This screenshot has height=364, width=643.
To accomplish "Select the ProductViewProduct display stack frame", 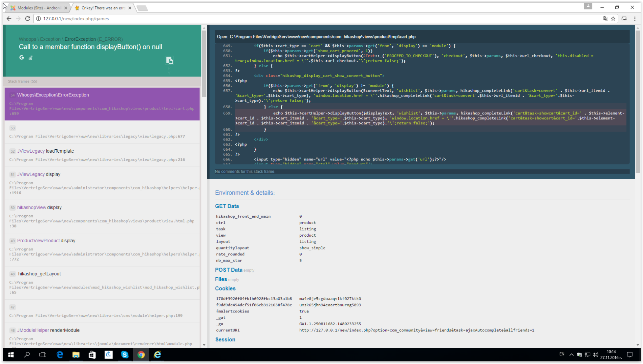I will pyautogui.click(x=102, y=249).
